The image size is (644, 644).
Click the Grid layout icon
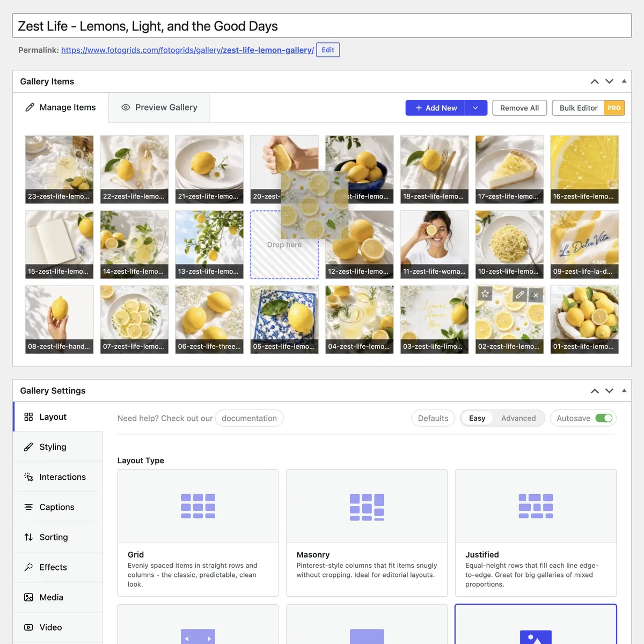pyautogui.click(x=198, y=506)
